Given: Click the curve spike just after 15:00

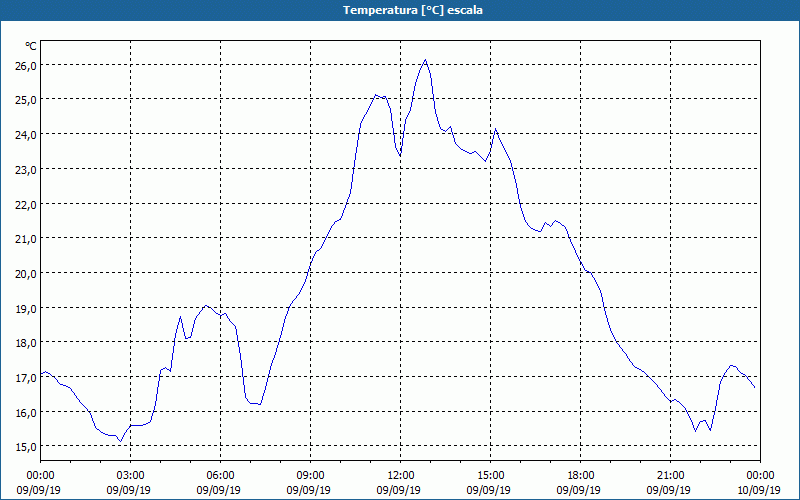Looking at the screenshot, I should pos(495,129).
